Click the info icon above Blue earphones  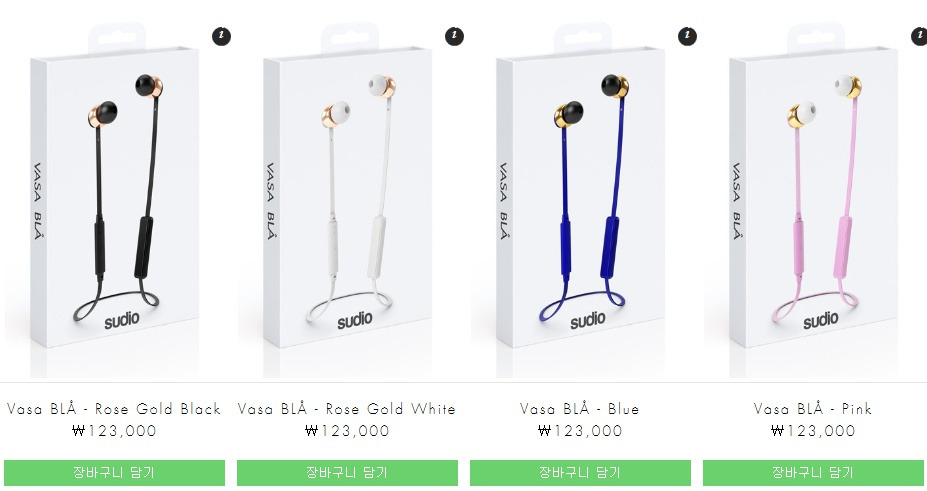coord(687,36)
